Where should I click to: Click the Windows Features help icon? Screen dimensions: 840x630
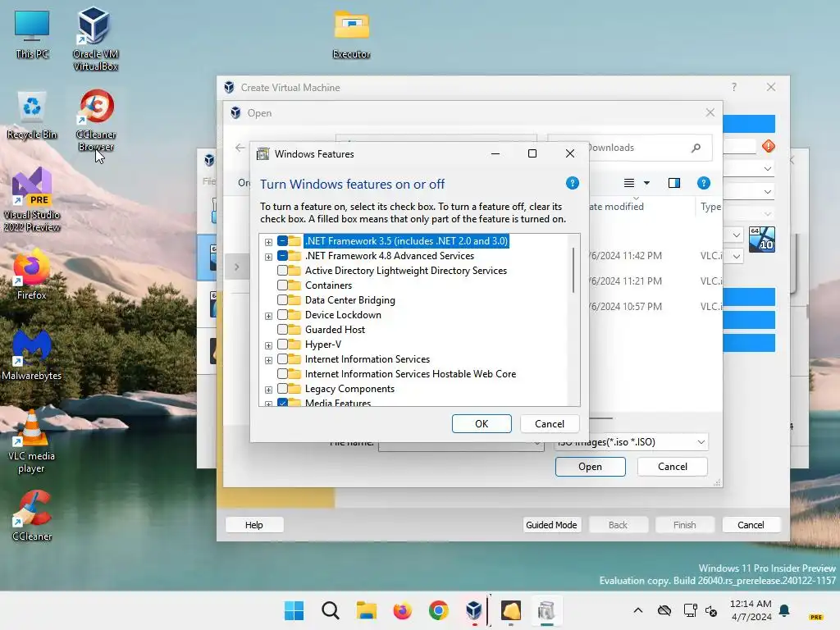[572, 183]
